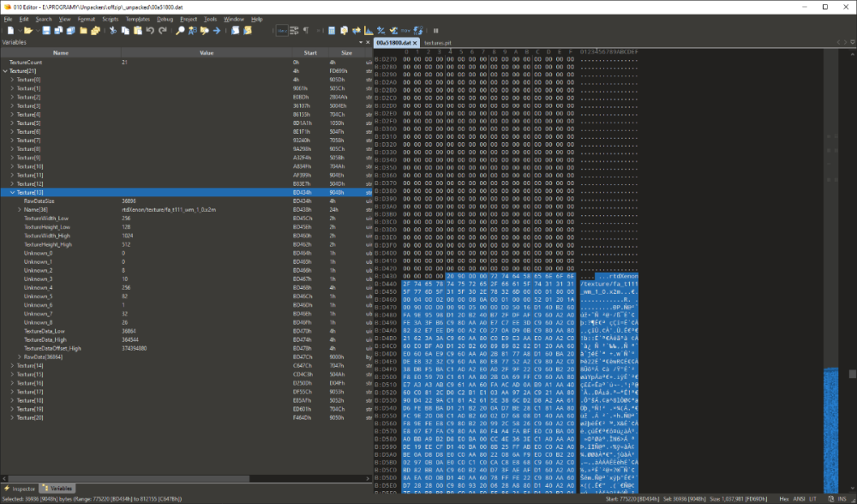Switch to the textures.pst tab
The height and width of the screenshot is (504, 857).
[x=437, y=42]
